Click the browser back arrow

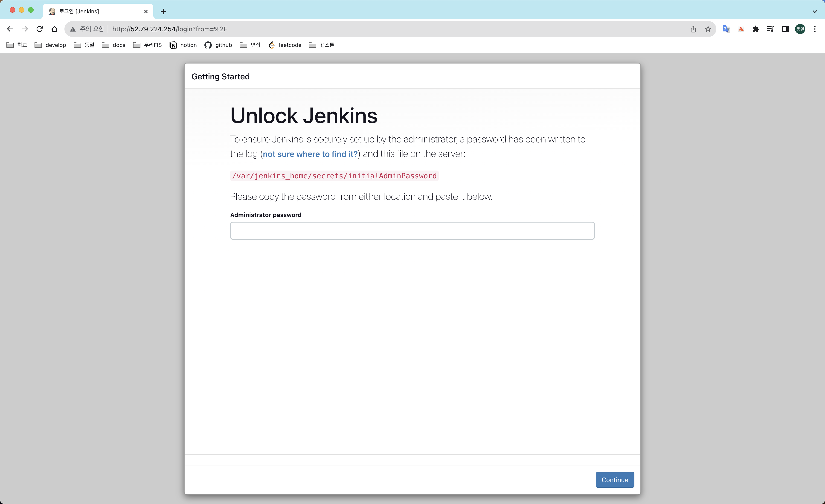pyautogui.click(x=10, y=29)
